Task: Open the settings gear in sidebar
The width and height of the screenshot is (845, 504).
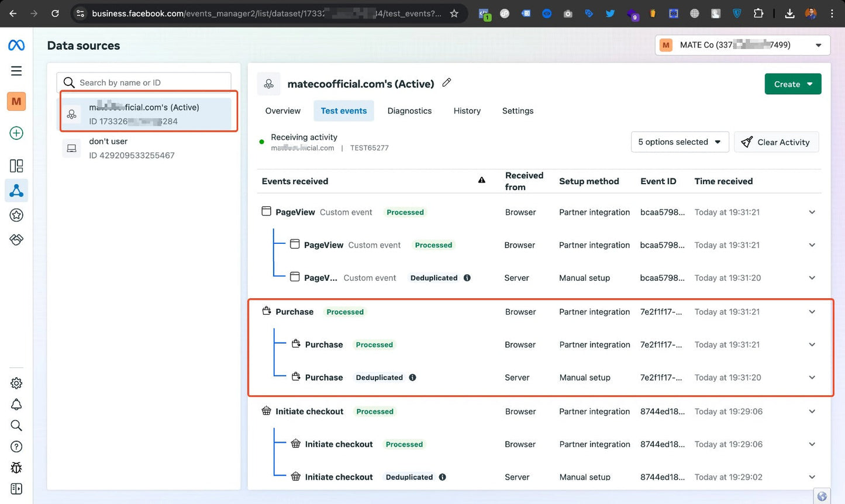Action: [16, 384]
